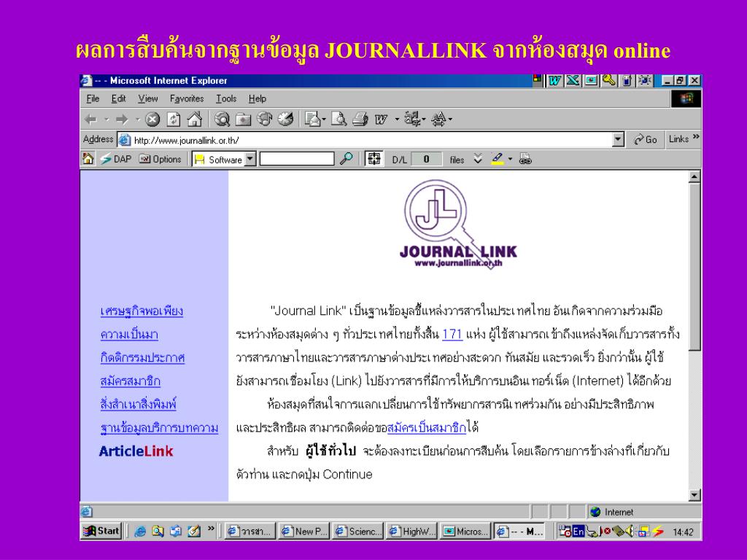Stop the page loading
The height and width of the screenshot is (560, 747).
point(152,119)
